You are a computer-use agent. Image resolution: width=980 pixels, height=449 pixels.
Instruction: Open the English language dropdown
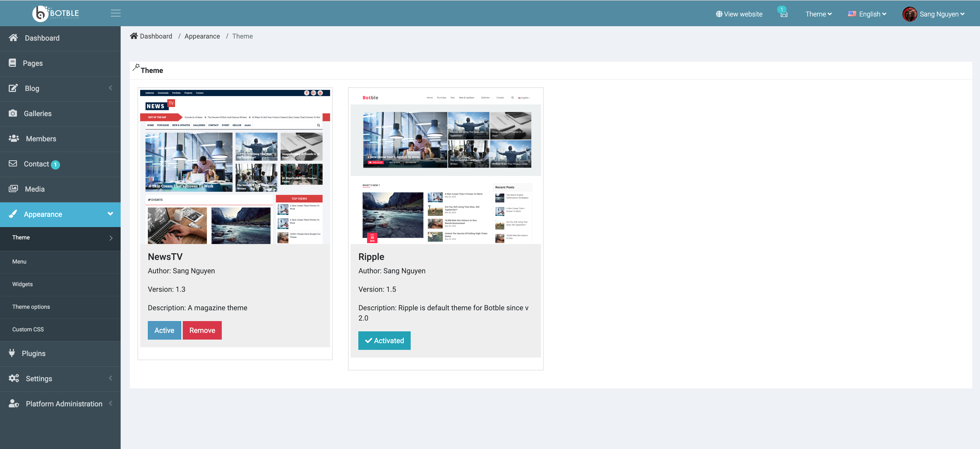[867, 14]
